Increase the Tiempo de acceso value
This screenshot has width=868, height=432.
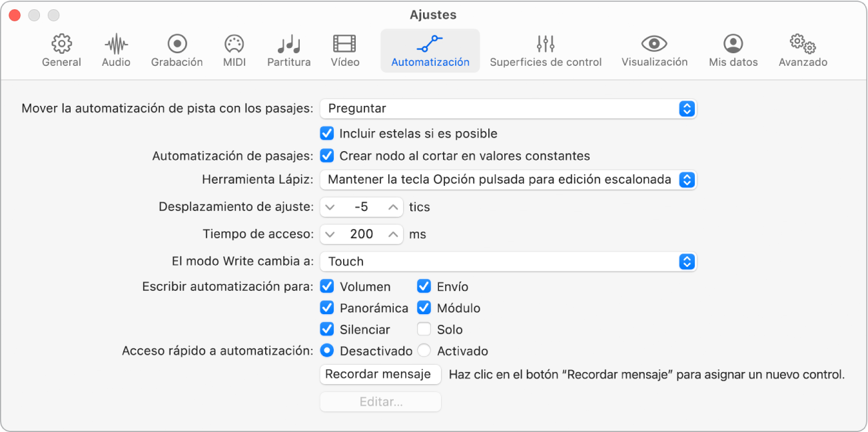click(x=392, y=234)
